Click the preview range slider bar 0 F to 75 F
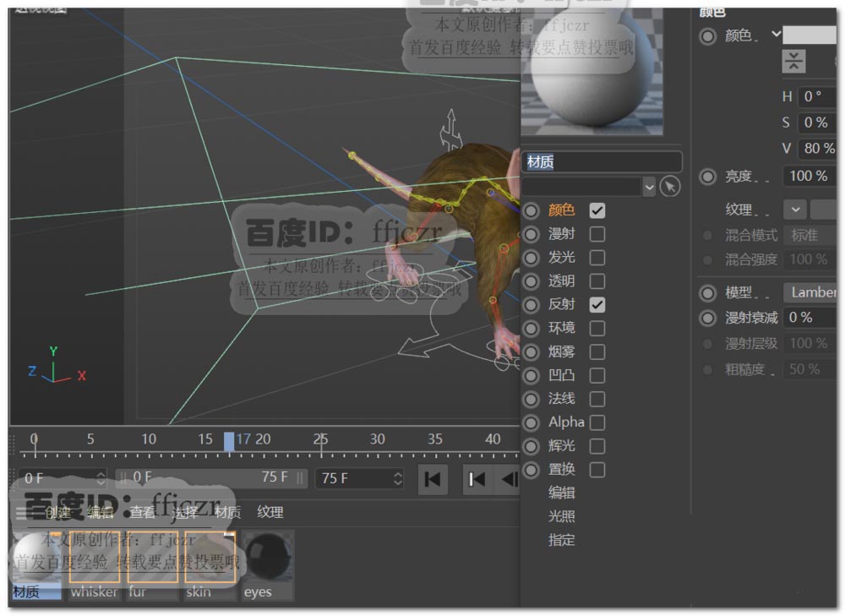Image resolution: width=845 pixels, height=616 pixels. click(211, 477)
